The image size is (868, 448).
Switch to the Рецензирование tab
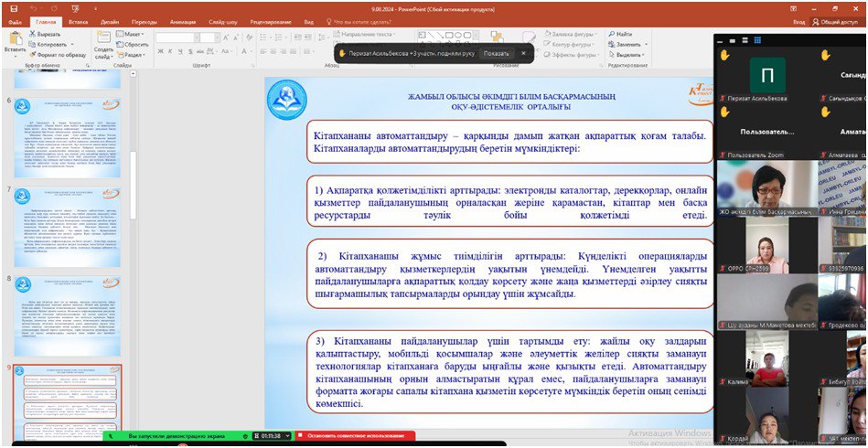271,22
